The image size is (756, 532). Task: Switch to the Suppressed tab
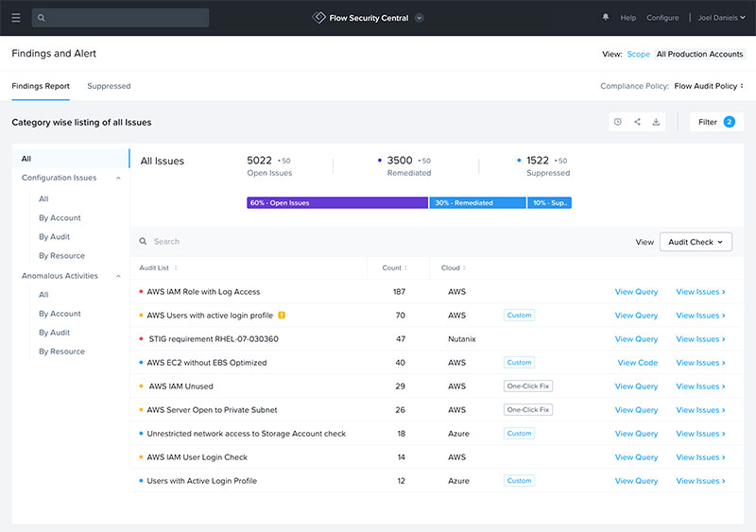109,86
